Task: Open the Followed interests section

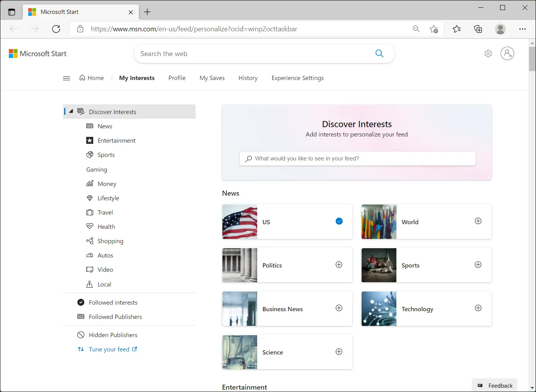Action: click(113, 302)
